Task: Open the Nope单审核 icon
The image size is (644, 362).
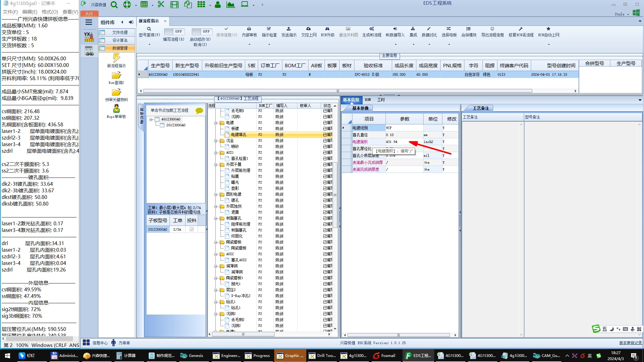Action: click(116, 109)
